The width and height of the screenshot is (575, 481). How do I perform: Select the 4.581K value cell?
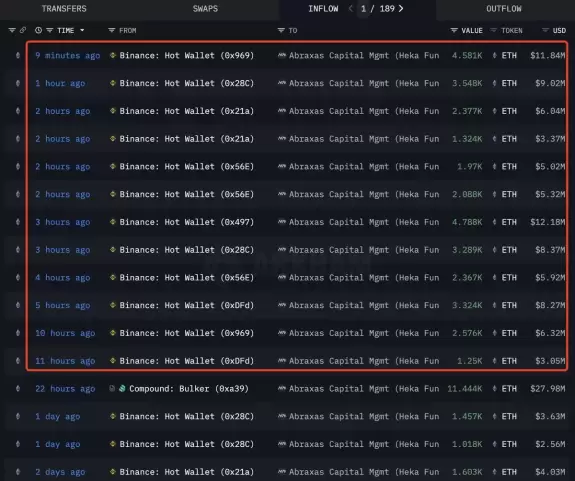click(x=467, y=55)
